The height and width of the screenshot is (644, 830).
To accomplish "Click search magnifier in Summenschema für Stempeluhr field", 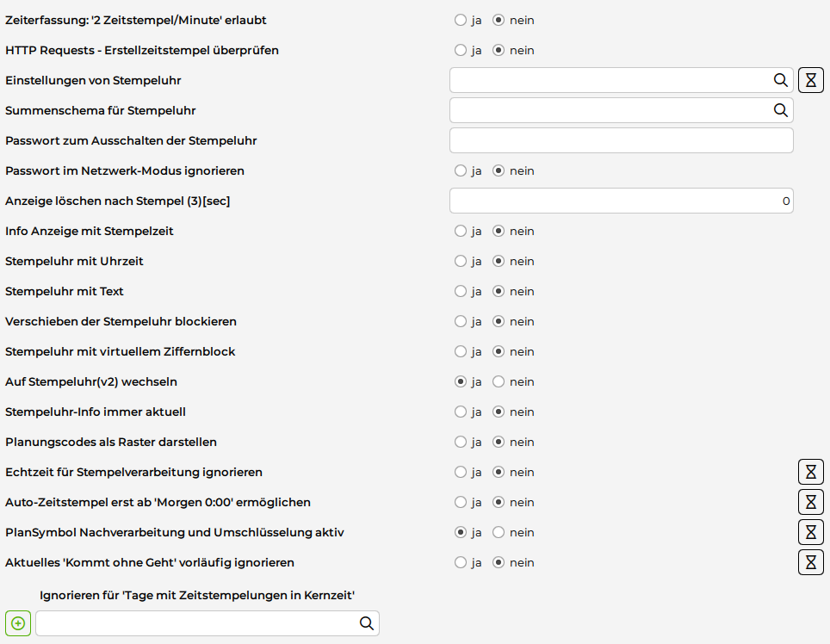I will click(780, 110).
